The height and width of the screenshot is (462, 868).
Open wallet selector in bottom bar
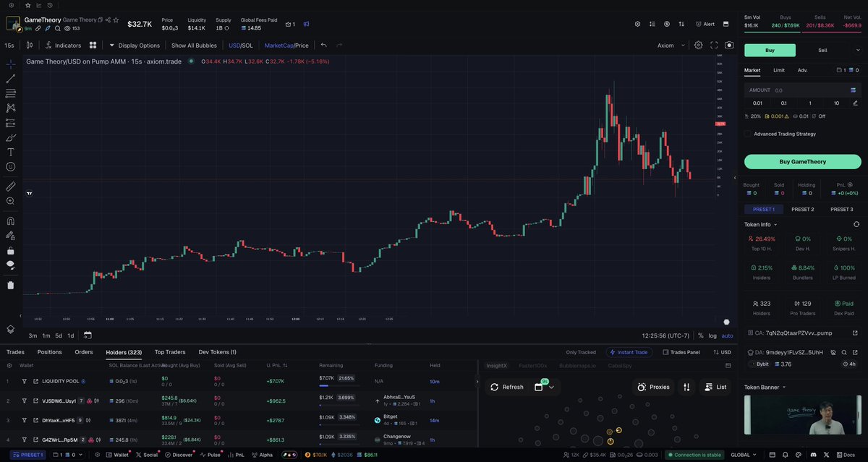tap(67, 455)
